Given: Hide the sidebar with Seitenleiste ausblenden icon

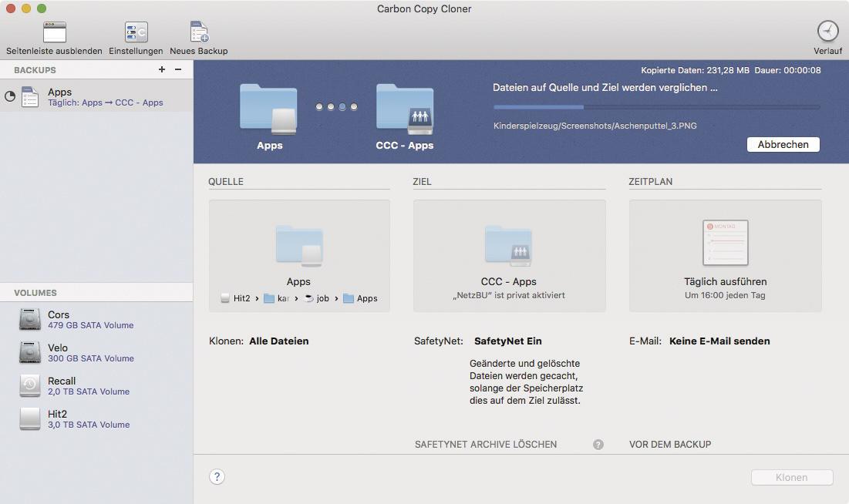Looking at the screenshot, I should click(x=54, y=32).
